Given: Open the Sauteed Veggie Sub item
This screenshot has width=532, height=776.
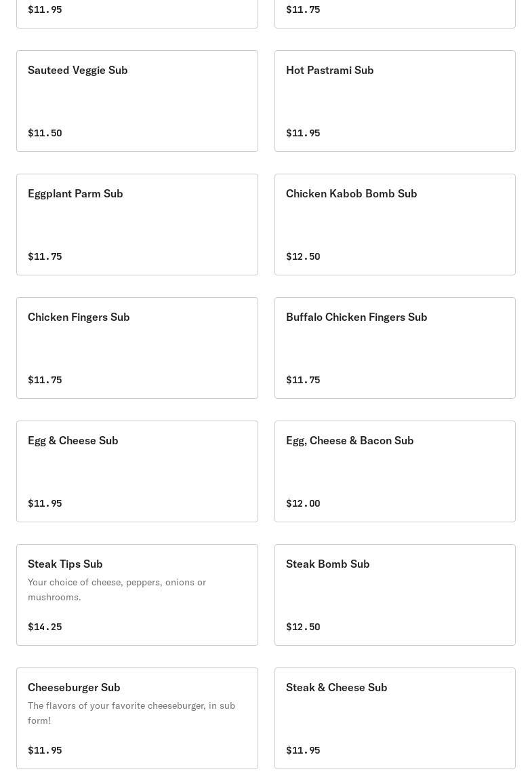Looking at the screenshot, I should click(137, 101).
